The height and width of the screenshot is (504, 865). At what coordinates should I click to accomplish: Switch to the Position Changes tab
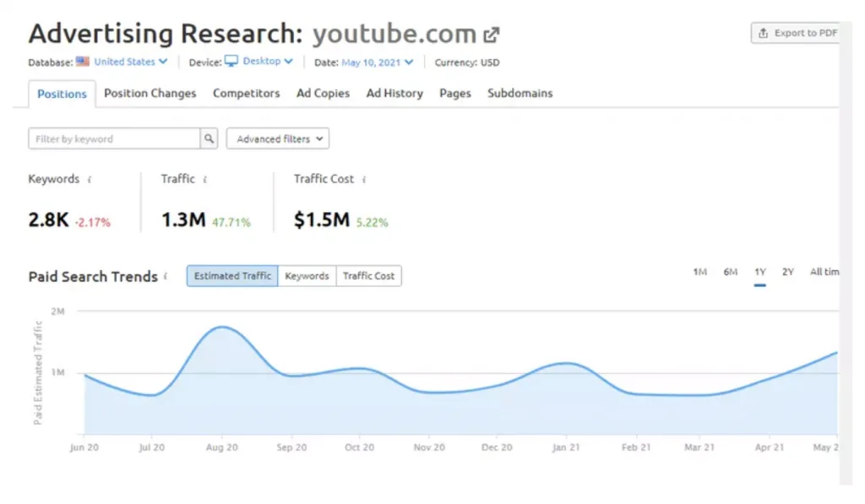pyautogui.click(x=150, y=93)
